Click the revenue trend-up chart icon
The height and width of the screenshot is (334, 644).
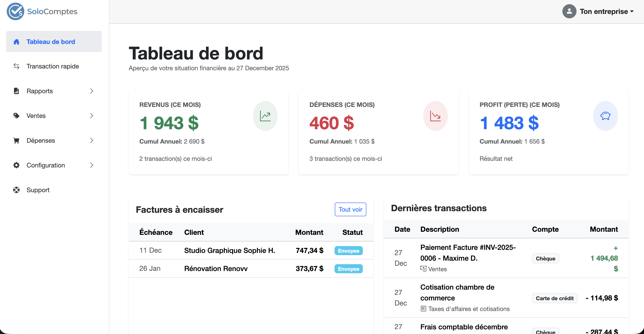tap(265, 116)
